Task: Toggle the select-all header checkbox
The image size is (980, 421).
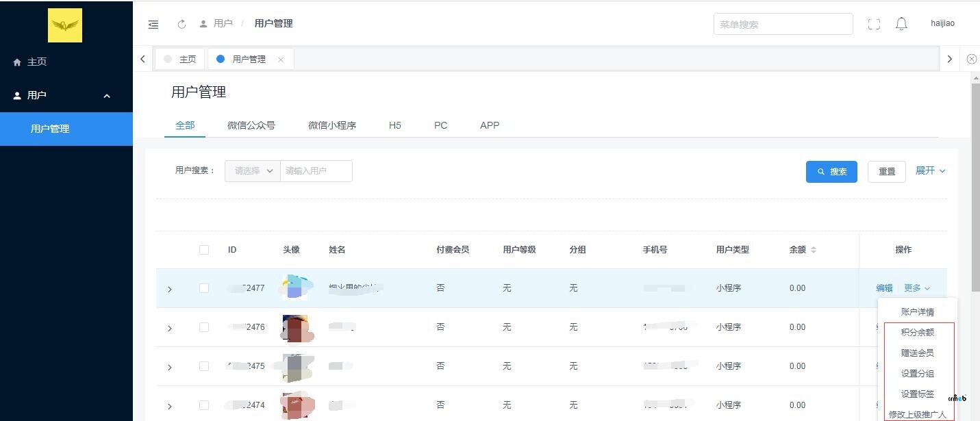Action: click(204, 250)
